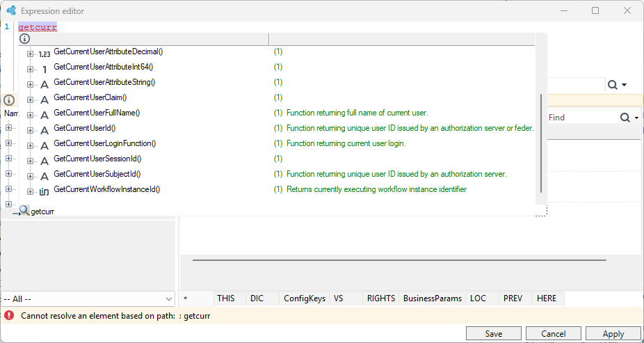This screenshot has height=343, width=644.
Task: Click the Save button
Action: pyautogui.click(x=493, y=333)
